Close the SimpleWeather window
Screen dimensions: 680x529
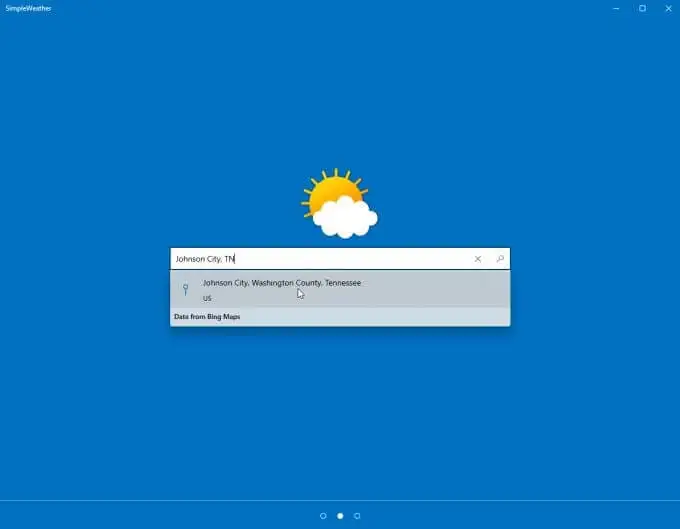click(x=668, y=8)
